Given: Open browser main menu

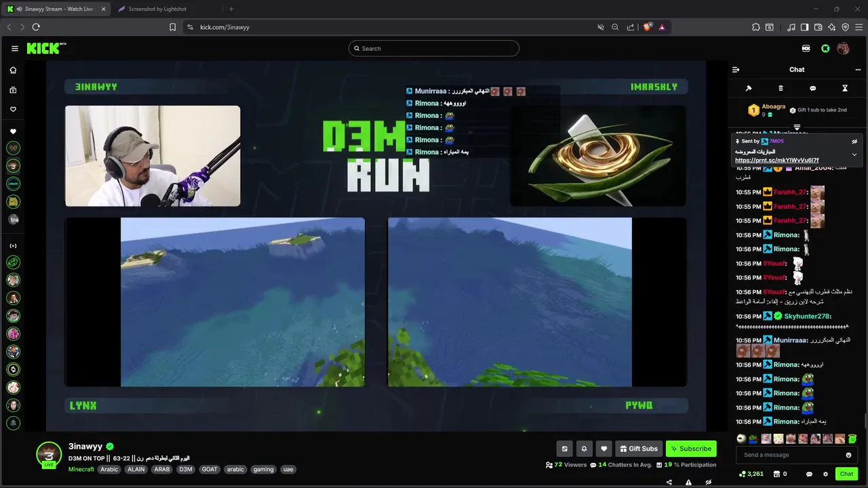Looking at the screenshot, I should point(859,27).
